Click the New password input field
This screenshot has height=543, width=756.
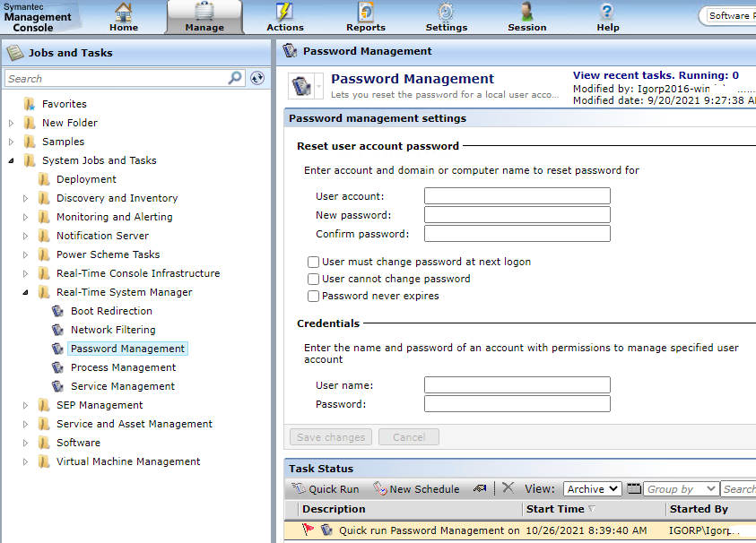517,215
